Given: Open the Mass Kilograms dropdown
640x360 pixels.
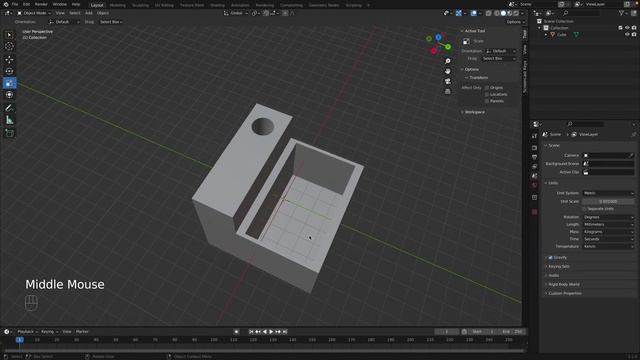Looking at the screenshot, I should click(x=608, y=232).
